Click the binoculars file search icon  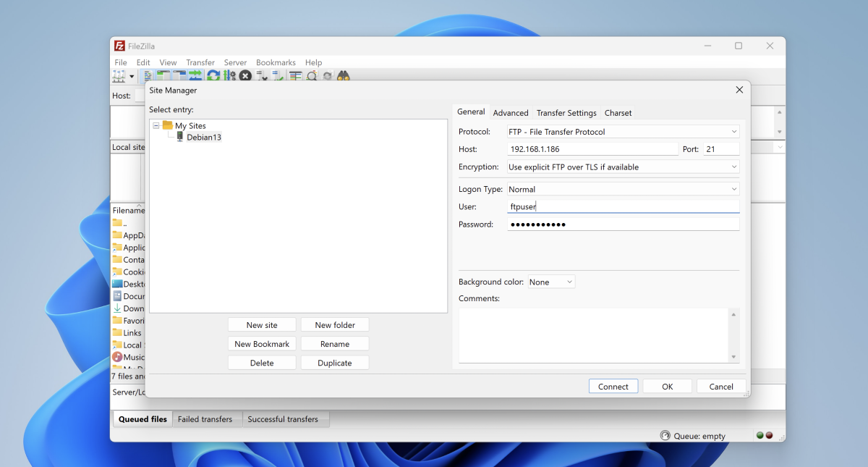[x=344, y=76]
